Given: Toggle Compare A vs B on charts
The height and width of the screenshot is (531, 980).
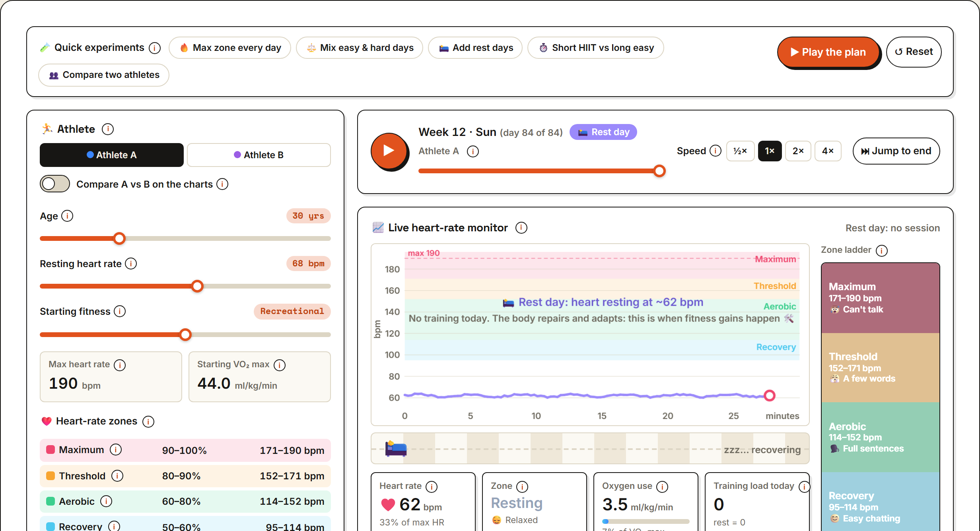Looking at the screenshot, I should [55, 184].
